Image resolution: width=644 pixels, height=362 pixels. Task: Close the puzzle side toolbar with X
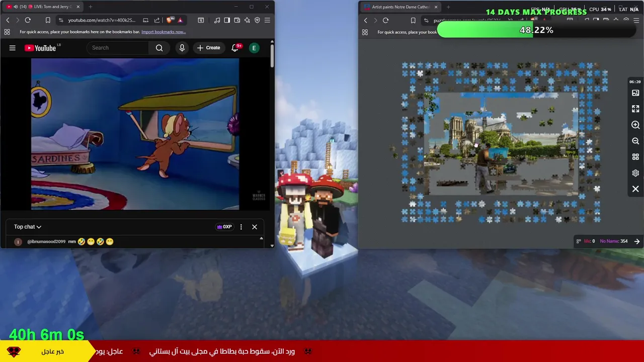(635, 189)
